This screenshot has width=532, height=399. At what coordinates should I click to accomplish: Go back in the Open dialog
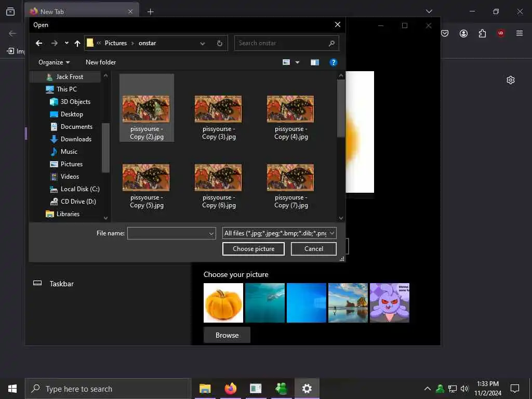38,43
